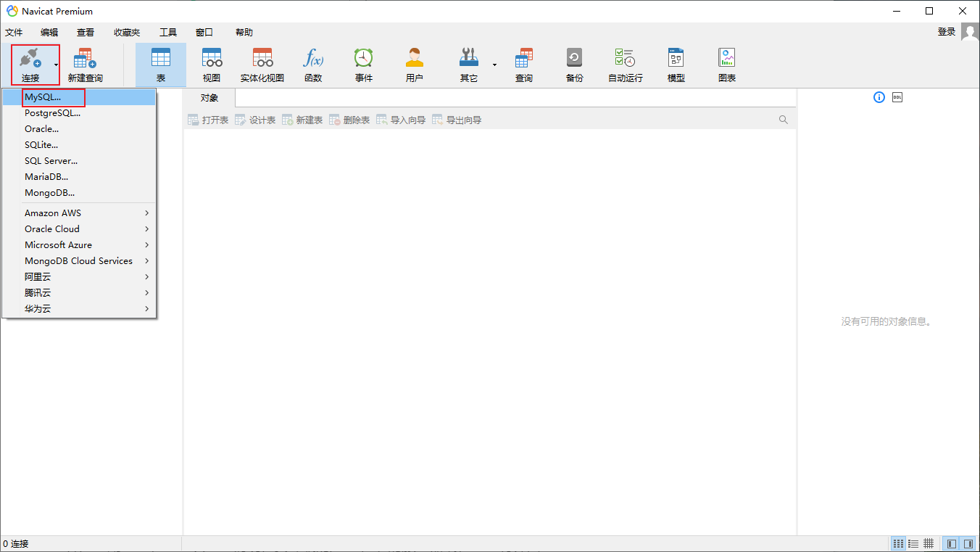Open the Help (帮助) menu
This screenshot has width=980, height=552.
[244, 33]
